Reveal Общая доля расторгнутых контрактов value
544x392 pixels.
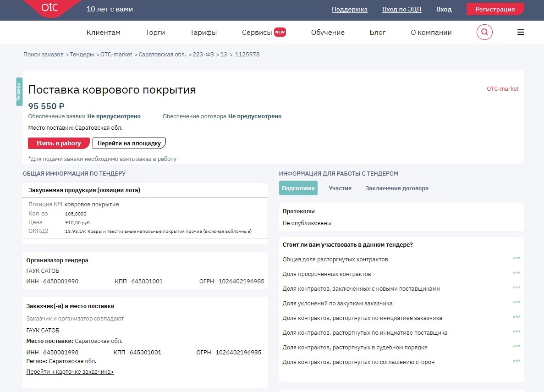(517, 258)
